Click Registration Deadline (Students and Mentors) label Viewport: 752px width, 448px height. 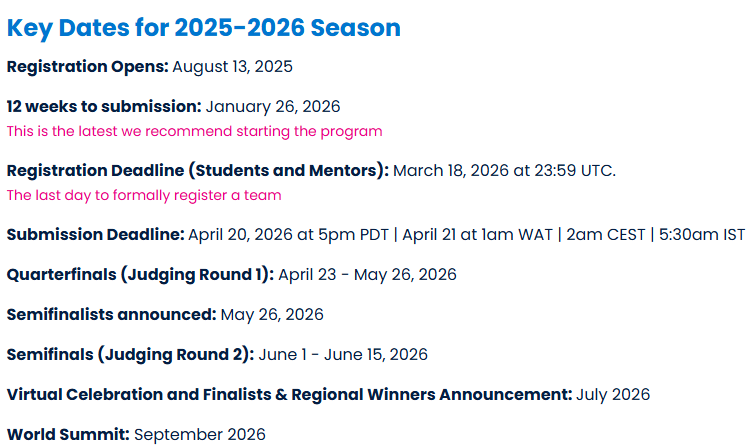pyautogui.click(x=197, y=170)
